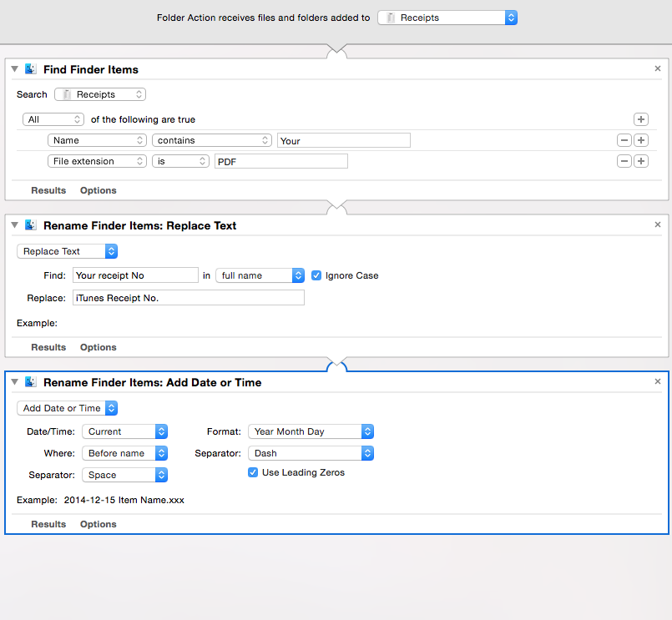Open the Folder Action Receipts folder dropdown

click(x=447, y=18)
